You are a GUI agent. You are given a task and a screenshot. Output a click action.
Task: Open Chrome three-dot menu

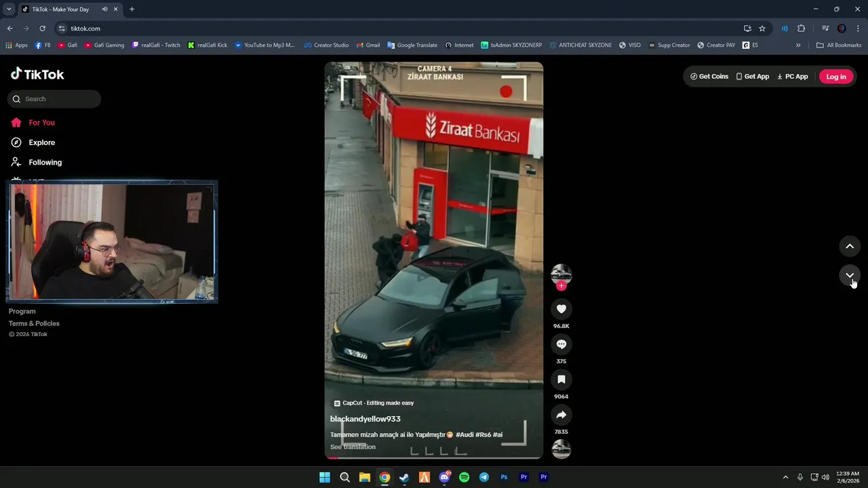click(859, 28)
